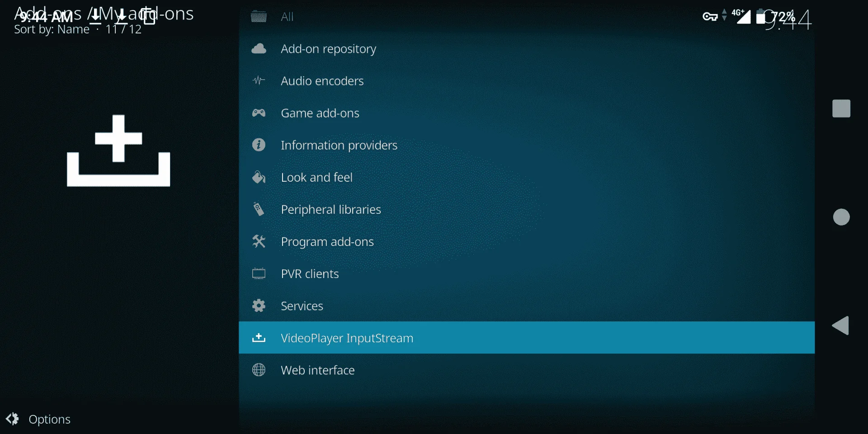868x434 pixels.
Task: Tap the Android recents square button
Action: (x=841, y=108)
